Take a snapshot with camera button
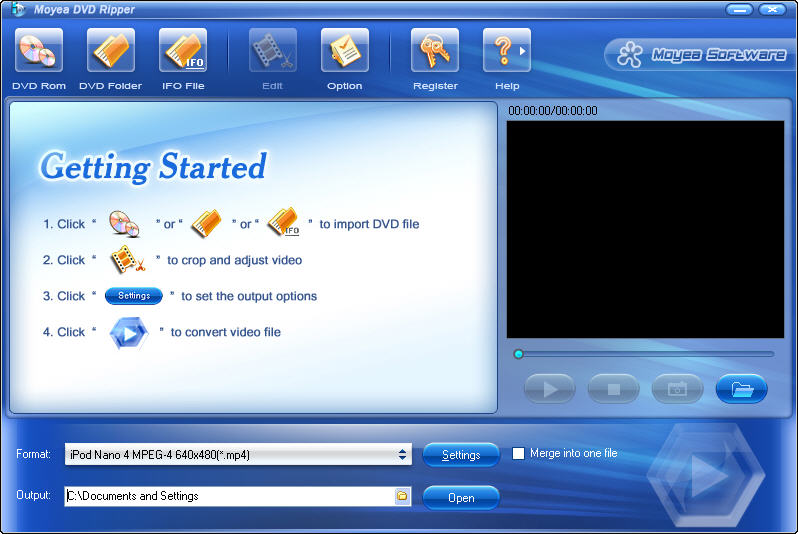798x534 pixels. pos(677,389)
